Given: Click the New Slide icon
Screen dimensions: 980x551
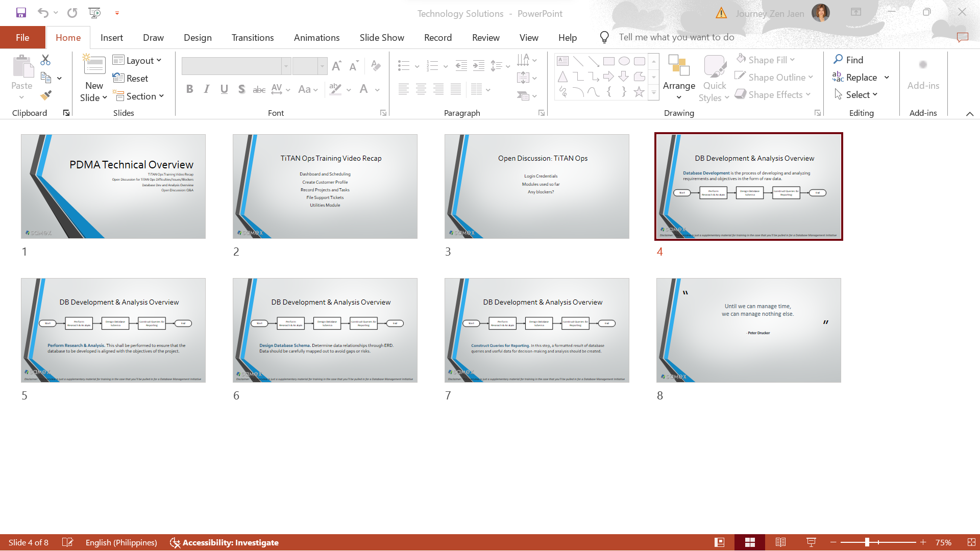Looking at the screenshot, I should [x=94, y=65].
